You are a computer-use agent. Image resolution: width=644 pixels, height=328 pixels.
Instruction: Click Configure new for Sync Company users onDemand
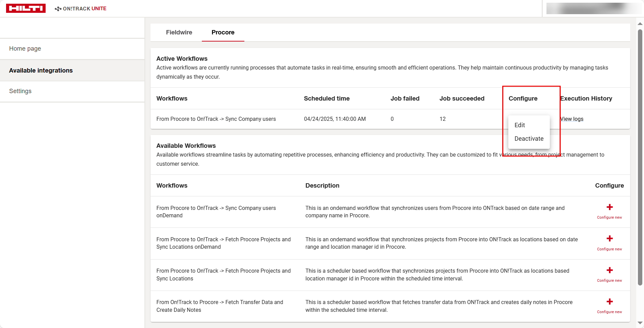tap(610, 217)
